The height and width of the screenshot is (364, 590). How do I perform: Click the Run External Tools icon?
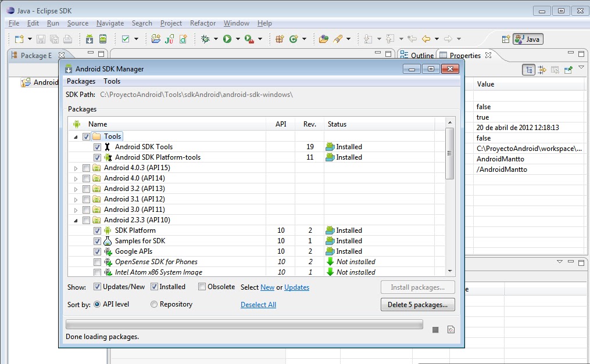249,39
